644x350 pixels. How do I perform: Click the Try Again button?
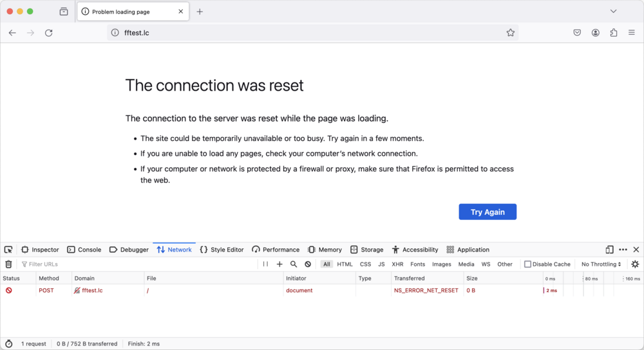tap(487, 212)
